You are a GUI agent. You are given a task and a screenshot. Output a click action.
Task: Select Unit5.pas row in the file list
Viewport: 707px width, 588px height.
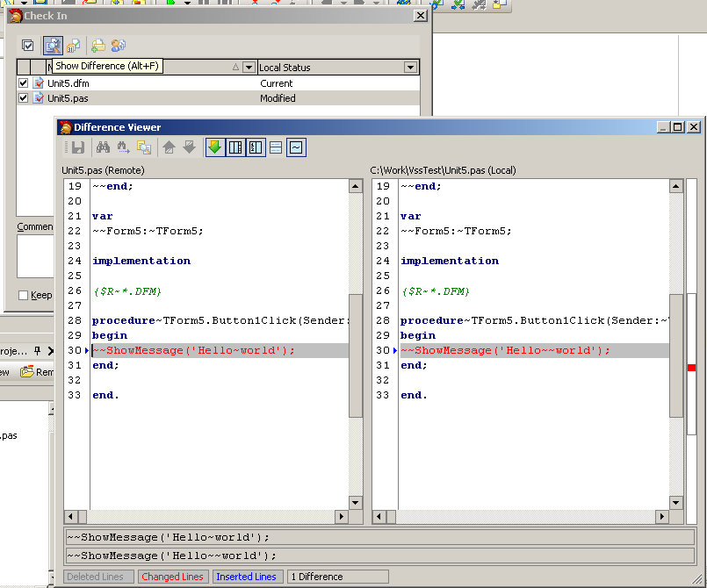pyautogui.click(x=68, y=98)
